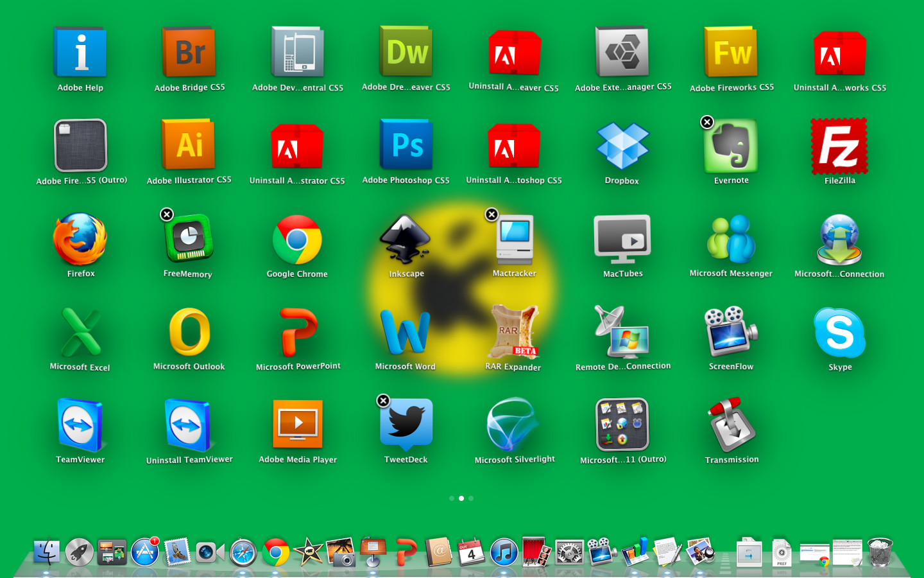This screenshot has height=578, width=924.
Task: Start the Skype app
Action: [839, 333]
